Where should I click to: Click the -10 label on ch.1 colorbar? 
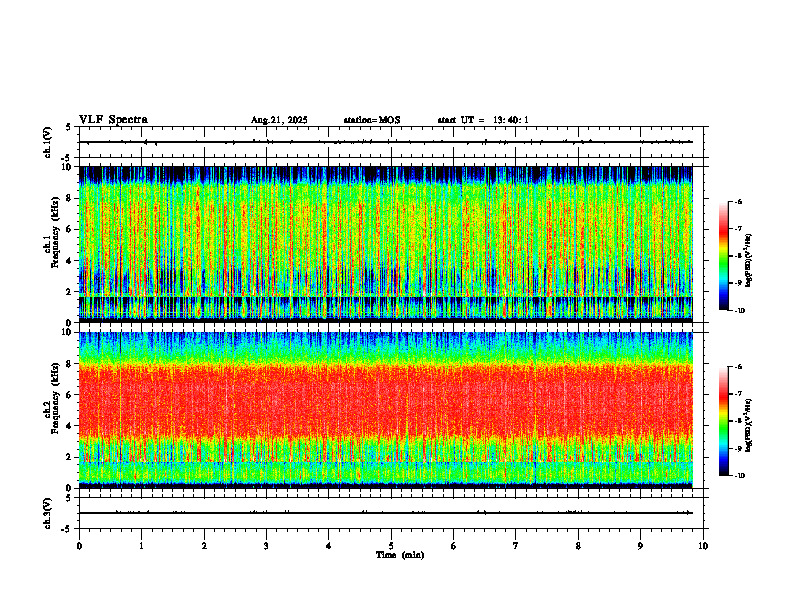[740, 311]
